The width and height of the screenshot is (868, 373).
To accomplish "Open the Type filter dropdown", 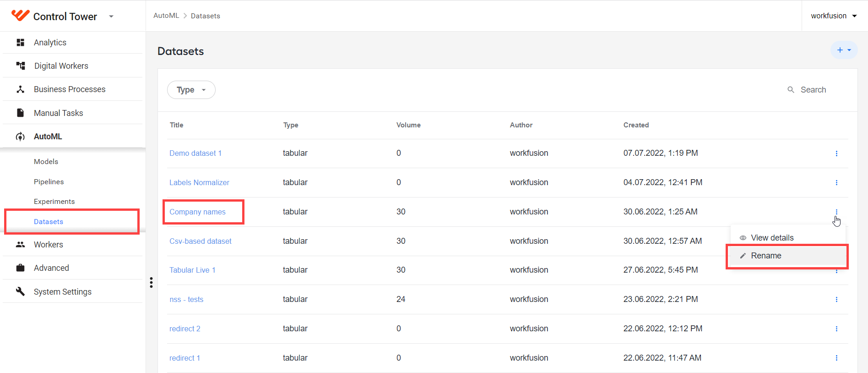I will pyautogui.click(x=191, y=90).
